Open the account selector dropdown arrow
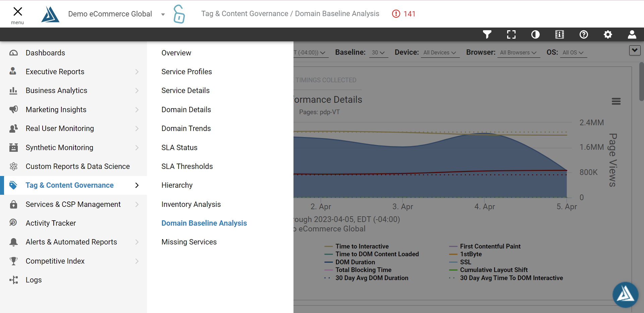Image resolution: width=644 pixels, height=313 pixels. pos(163,14)
